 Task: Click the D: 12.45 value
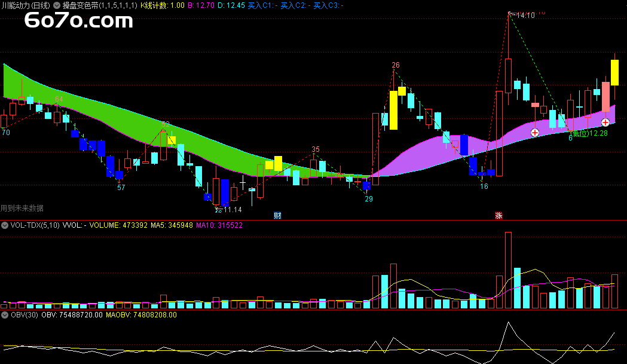[231, 5]
